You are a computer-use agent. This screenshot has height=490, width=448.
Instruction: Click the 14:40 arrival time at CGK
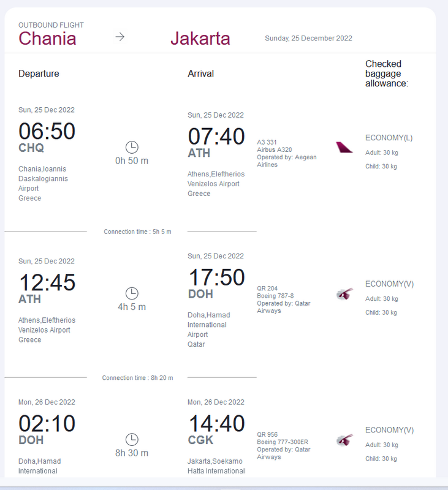[216, 423]
